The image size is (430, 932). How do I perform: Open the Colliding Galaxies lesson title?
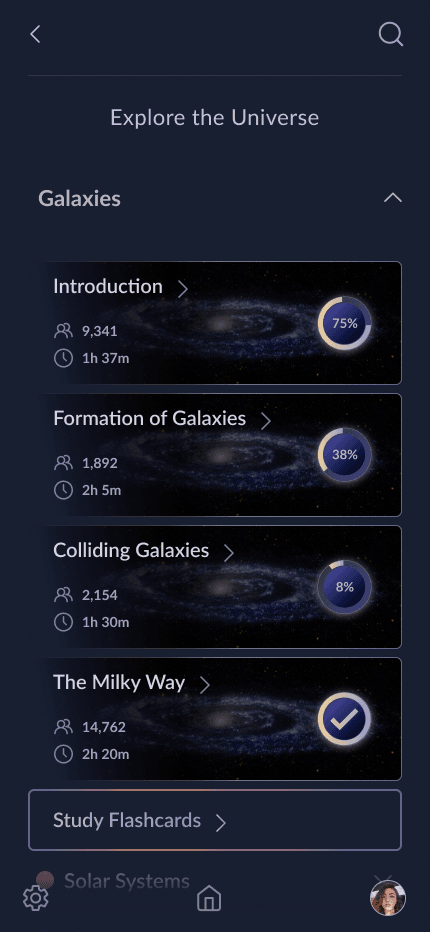(131, 550)
